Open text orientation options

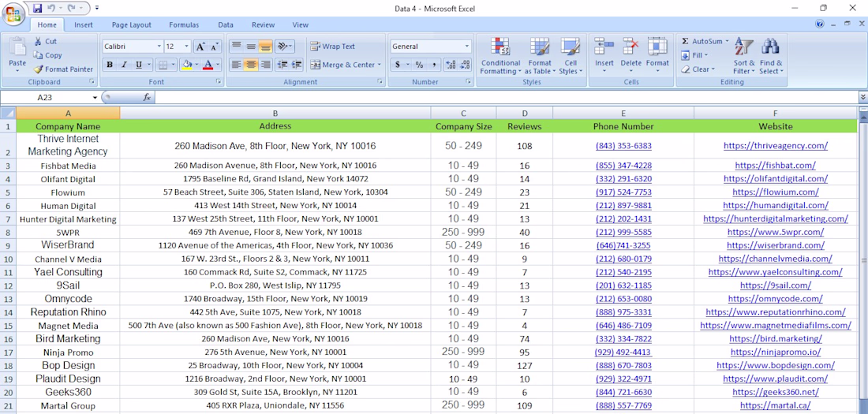click(x=285, y=47)
